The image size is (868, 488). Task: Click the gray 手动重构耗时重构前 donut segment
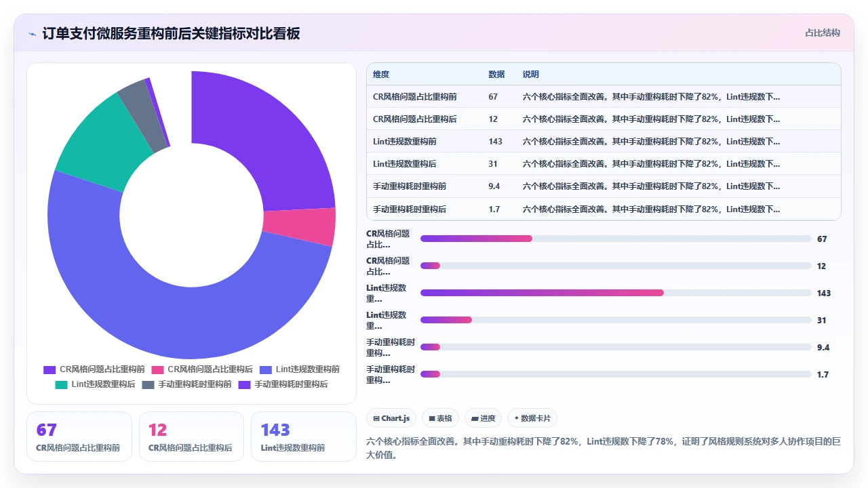(x=146, y=115)
